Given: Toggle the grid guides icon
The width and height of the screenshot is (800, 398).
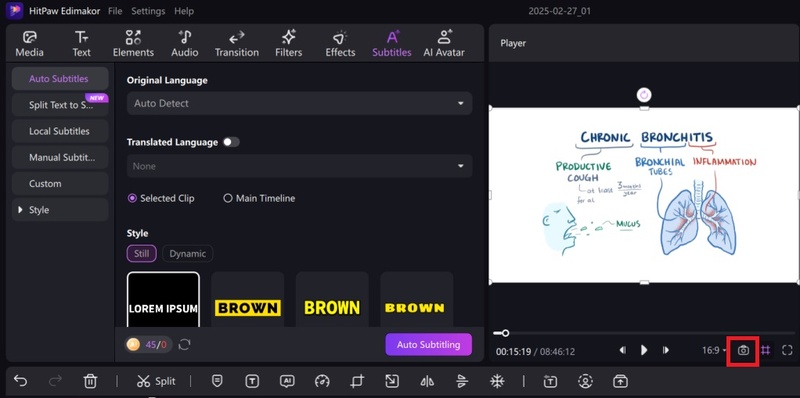Looking at the screenshot, I should click(x=765, y=351).
